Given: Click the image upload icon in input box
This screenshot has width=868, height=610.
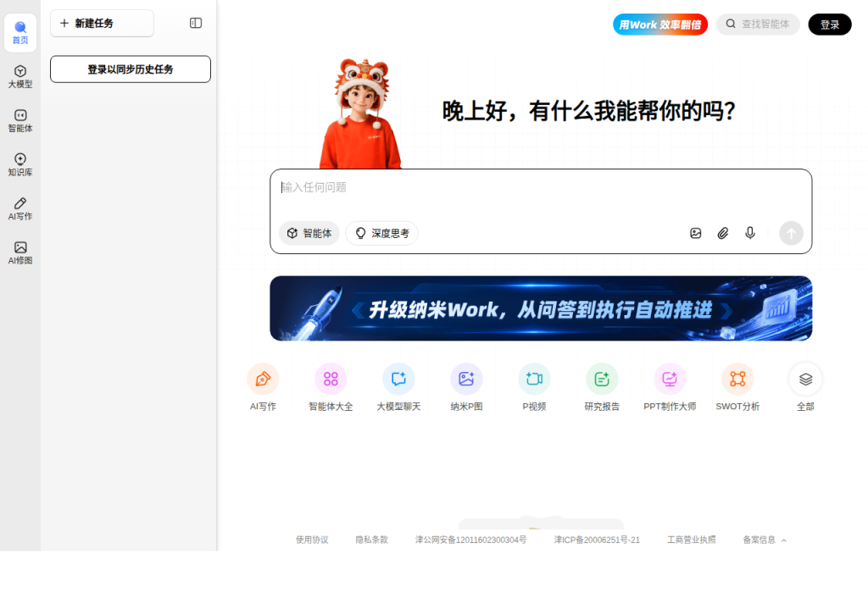Looking at the screenshot, I should [x=695, y=233].
